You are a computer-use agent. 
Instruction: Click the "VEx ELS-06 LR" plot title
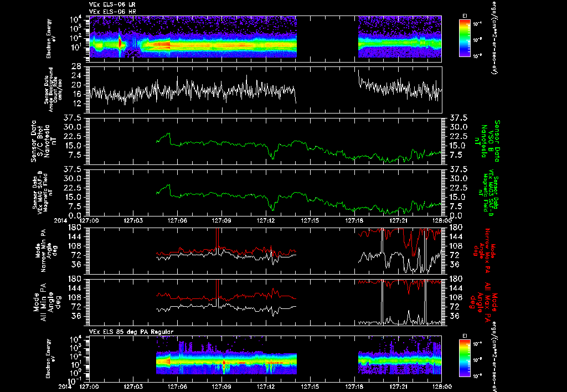tap(112, 4)
